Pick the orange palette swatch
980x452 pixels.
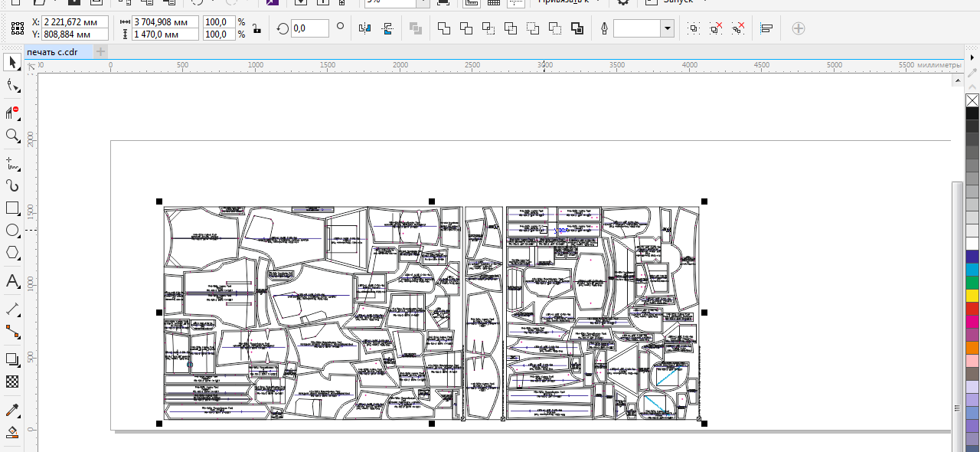(972, 347)
